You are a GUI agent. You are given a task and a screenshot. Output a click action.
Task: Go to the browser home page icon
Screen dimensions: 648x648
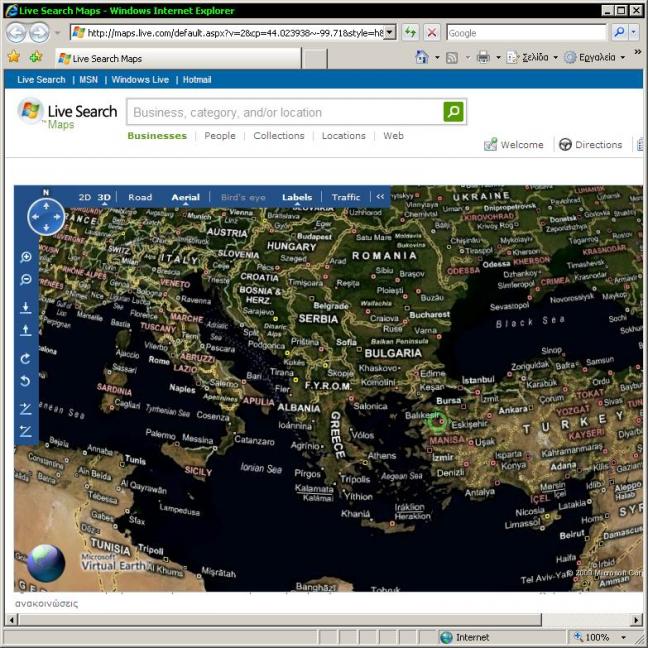[x=422, y=57]
